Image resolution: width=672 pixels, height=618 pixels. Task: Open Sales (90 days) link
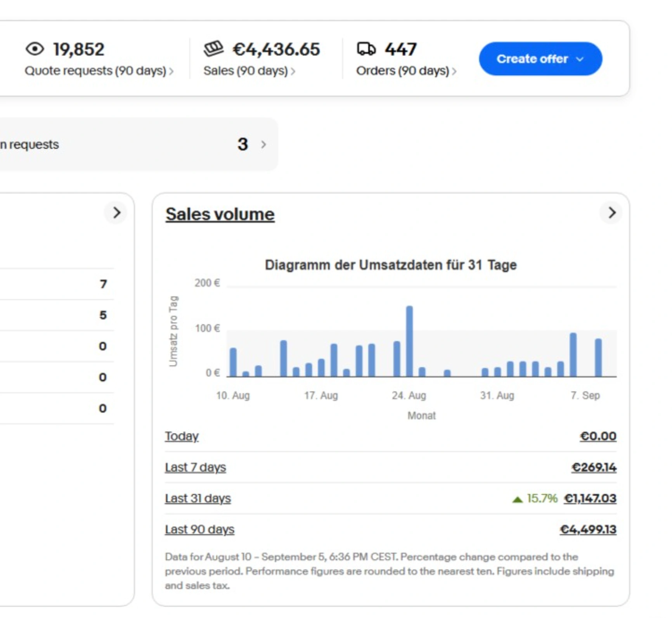(249, 71)
